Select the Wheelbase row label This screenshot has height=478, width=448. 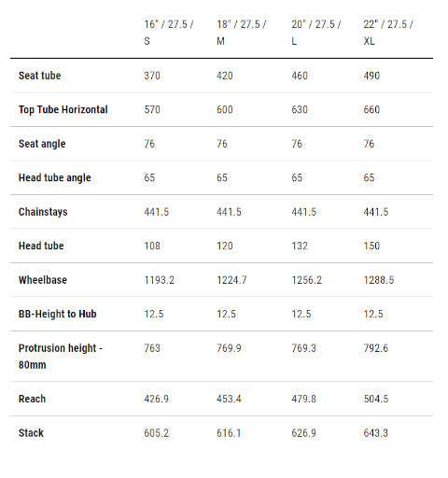[43, 280]
